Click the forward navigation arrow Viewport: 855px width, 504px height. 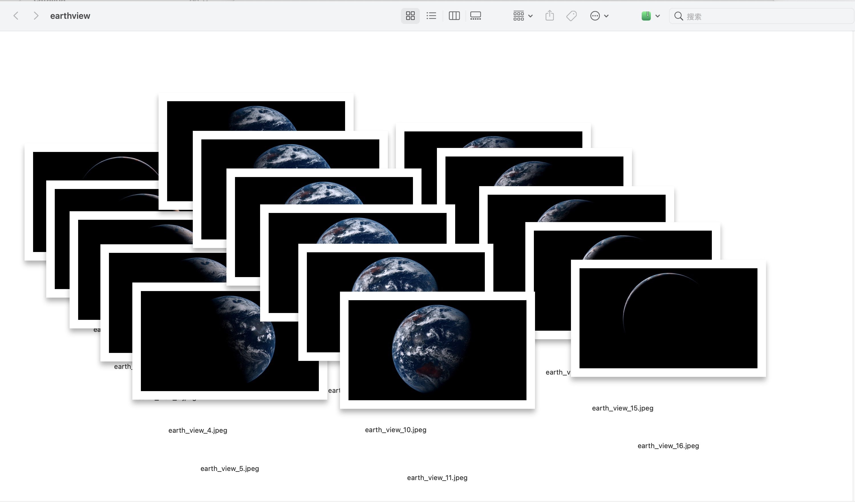tap(36, 16)
